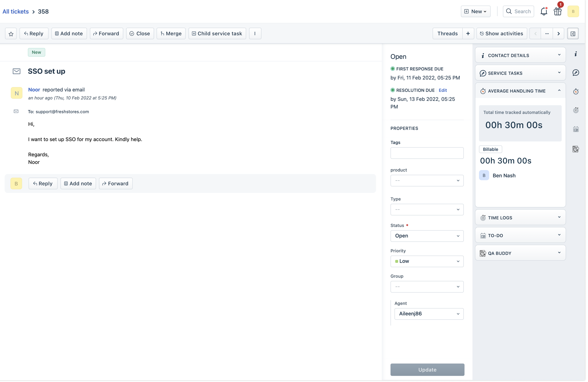Open the Priority dropdown showing Low
This screenshot has width=588, height=382.
(427, 261)
